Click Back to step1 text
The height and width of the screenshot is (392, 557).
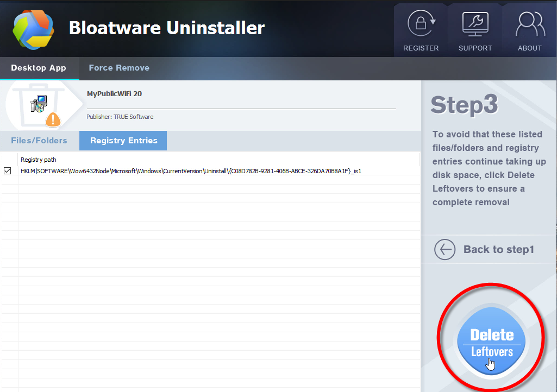point(499,250)
